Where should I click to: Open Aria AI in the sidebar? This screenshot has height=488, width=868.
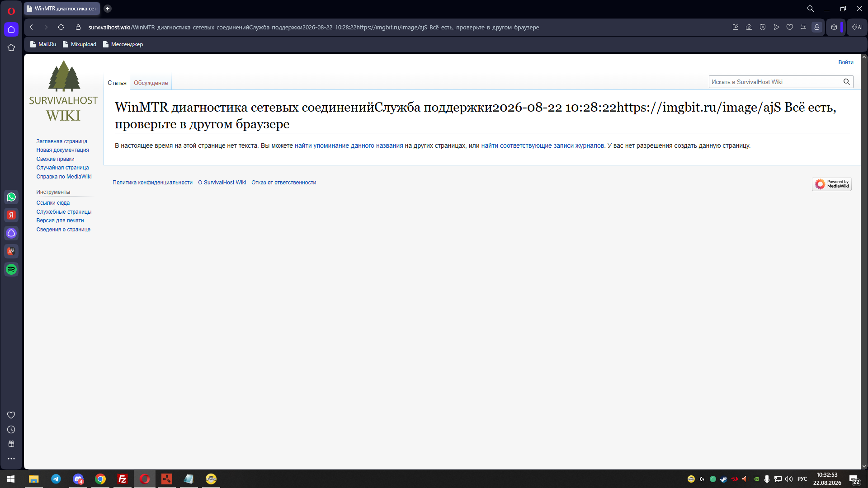click(11, 233)
